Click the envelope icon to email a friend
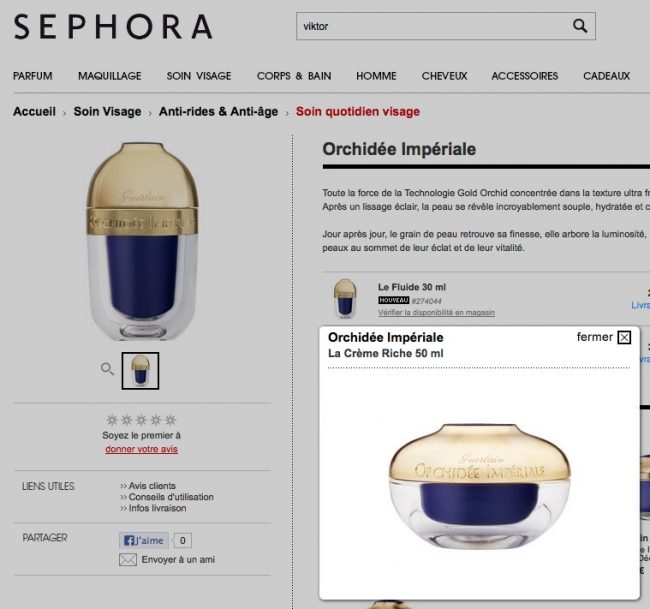 (x=128, y=560)
